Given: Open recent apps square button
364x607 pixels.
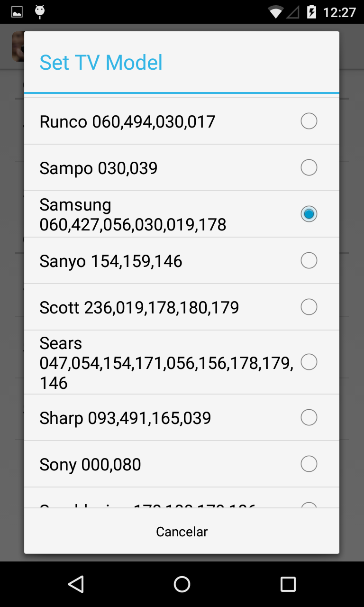Looking at the screenshot, I should click(x=288, y=584).
